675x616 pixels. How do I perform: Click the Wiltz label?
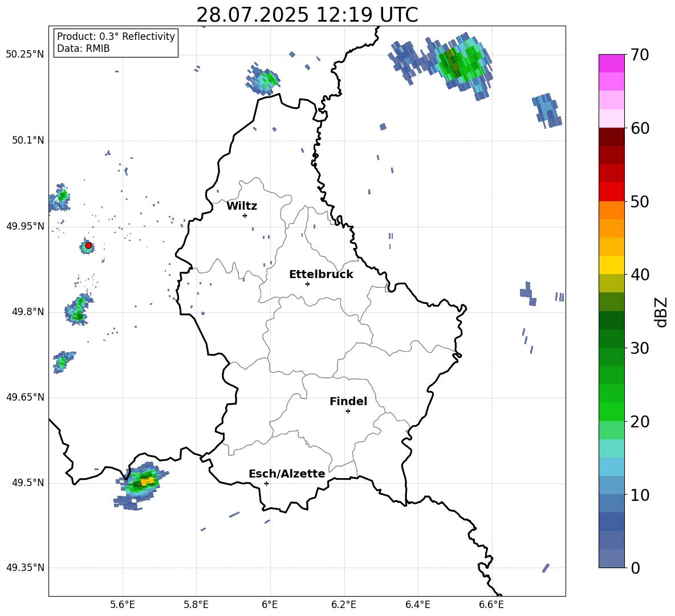[242, 206]
